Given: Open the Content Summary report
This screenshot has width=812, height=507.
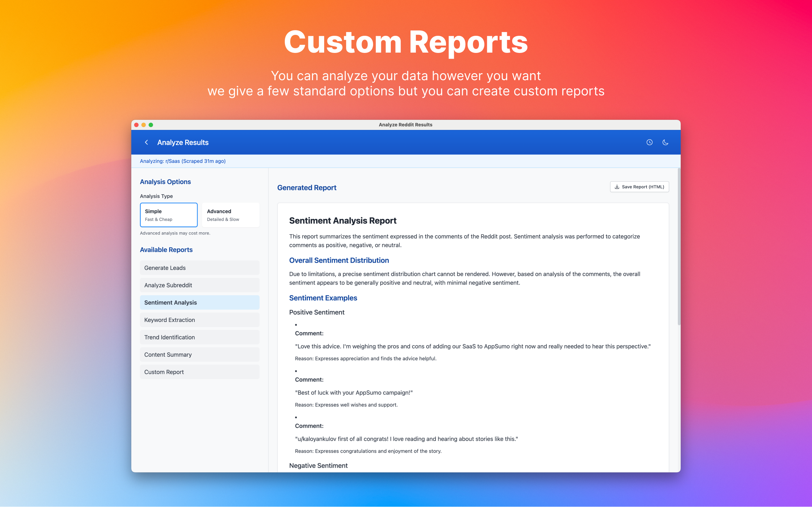Looking at the screenshot, I should pyautogui.click(x=199, y=355).
